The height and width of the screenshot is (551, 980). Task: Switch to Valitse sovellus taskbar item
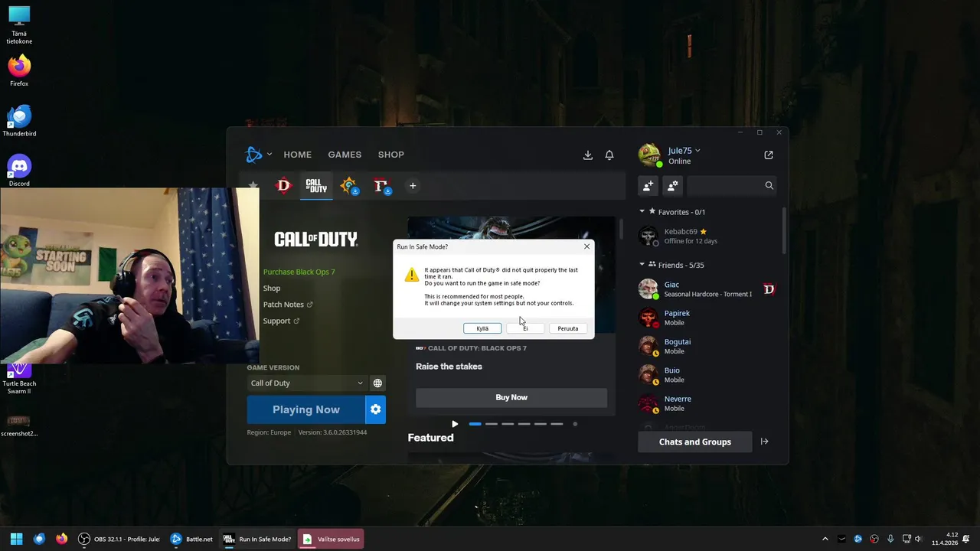click(330, 539)
